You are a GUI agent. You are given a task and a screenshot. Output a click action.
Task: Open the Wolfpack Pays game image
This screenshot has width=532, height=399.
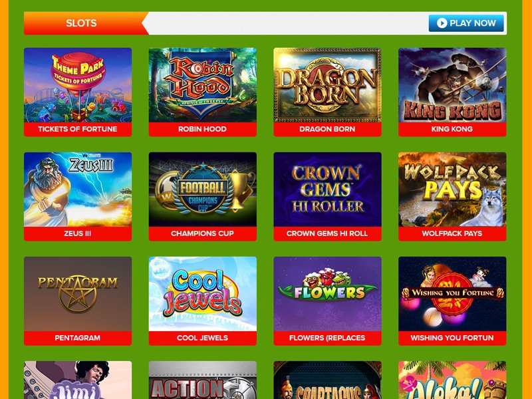(x=452, y=190)
